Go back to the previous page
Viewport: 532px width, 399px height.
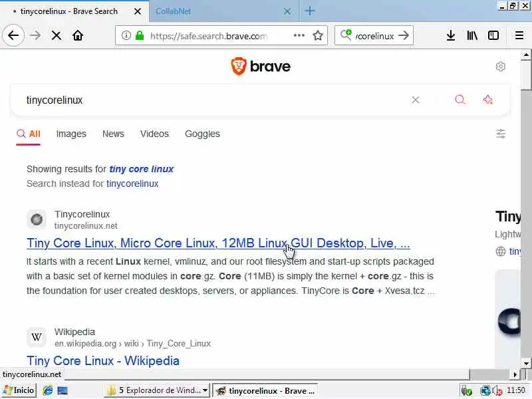13,35
